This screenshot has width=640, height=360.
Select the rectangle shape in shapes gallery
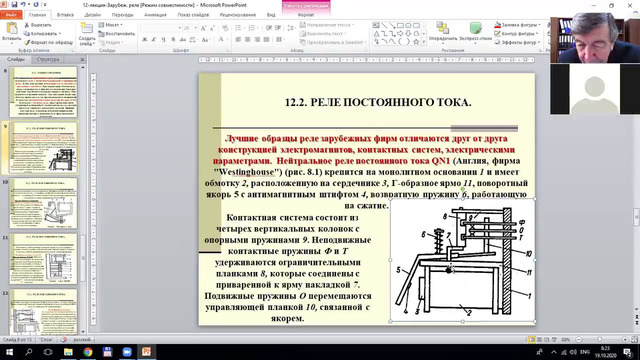pos(400,25)
